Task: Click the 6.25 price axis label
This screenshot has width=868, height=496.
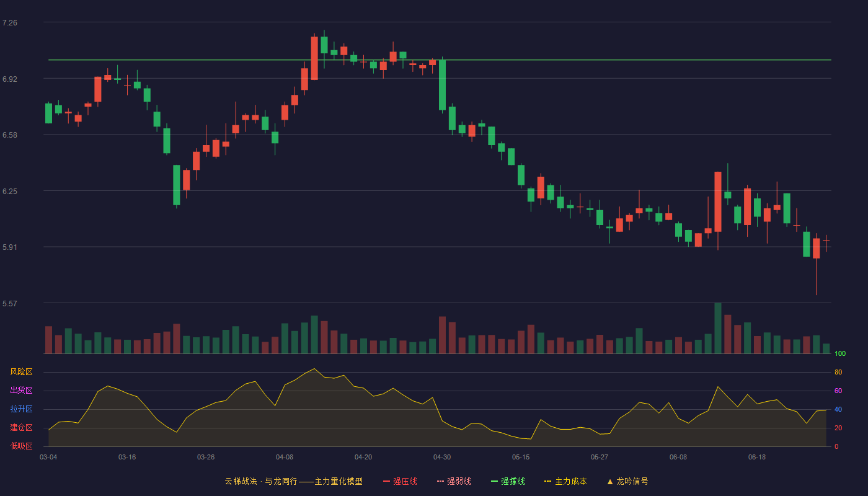Action: tap(10, 192)
